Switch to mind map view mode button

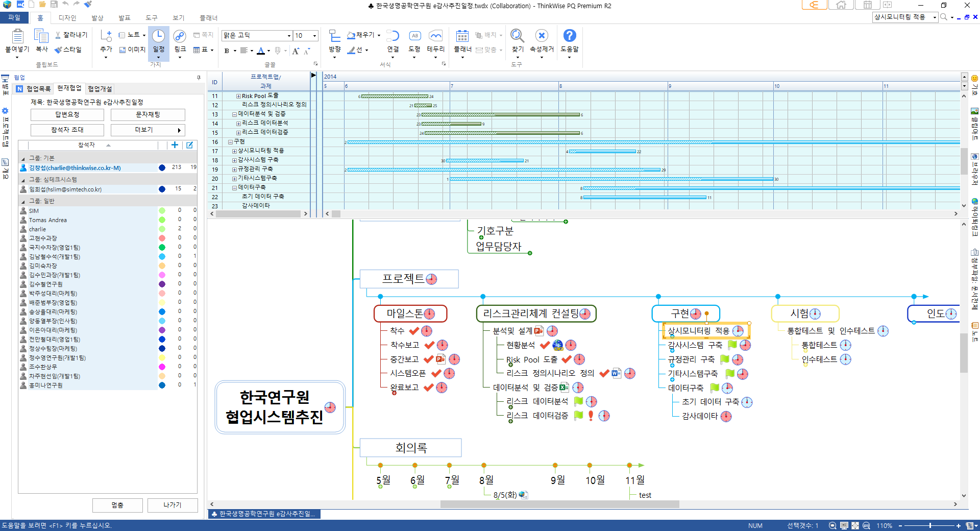click(x=814, y=5)
